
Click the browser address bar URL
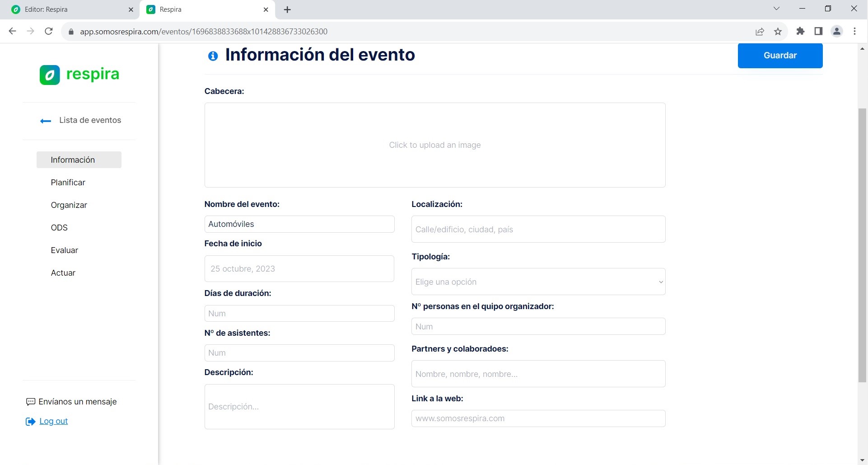click(x=204, y=32)
